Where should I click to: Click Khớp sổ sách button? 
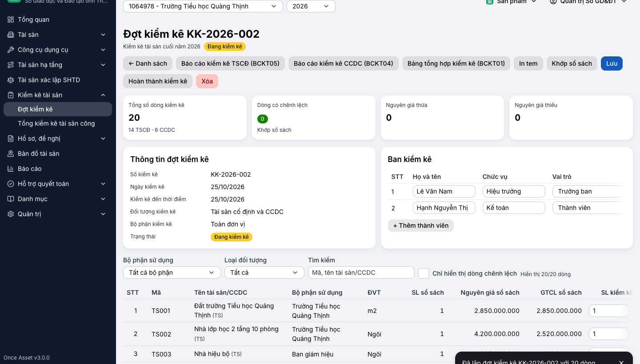coord(572,63)
